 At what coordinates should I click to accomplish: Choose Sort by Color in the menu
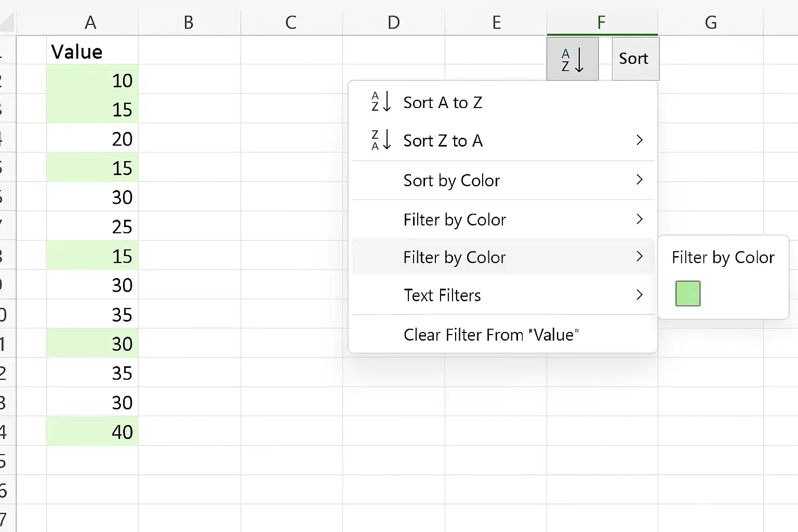[x=503, y=180]
